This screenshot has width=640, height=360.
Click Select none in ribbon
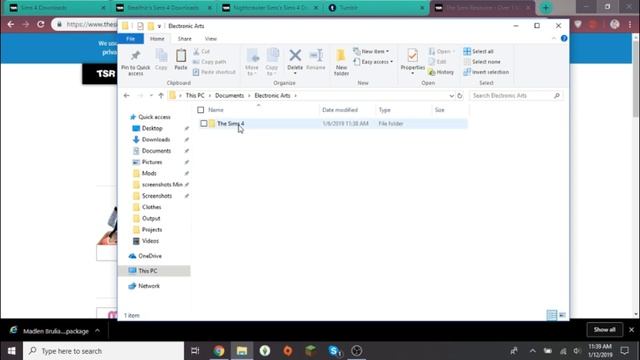(482, 62)
